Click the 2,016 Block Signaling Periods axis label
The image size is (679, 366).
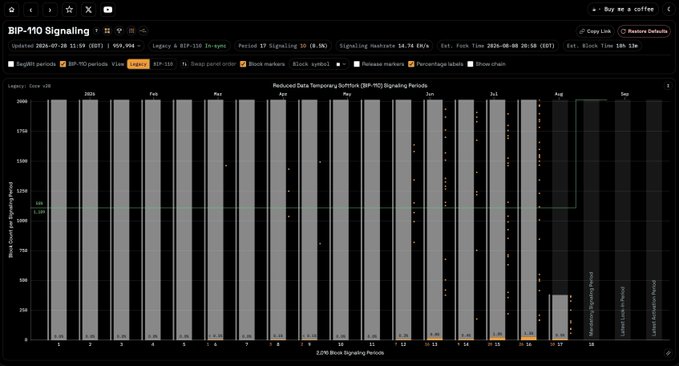(x=350, y=353)
